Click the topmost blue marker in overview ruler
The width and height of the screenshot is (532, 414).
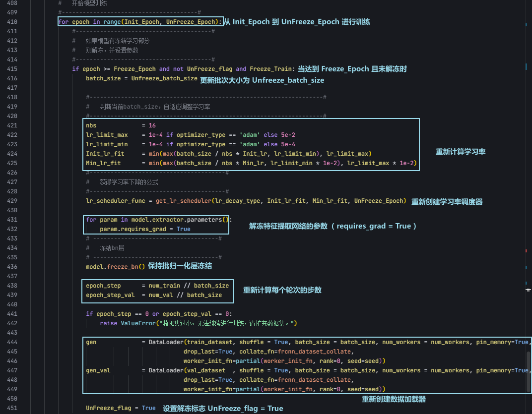[526, 24]
